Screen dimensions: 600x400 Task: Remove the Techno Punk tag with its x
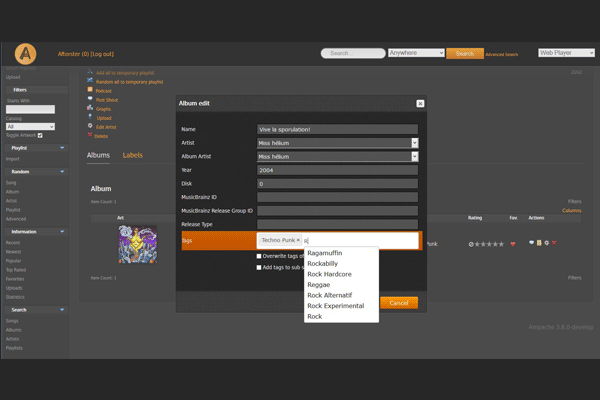pyautogui.click(x=298, y=241)
